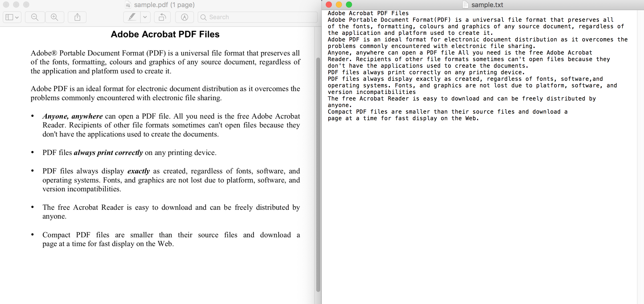Click the sample.pdf (1 page) window title
The image size is (644, 304).
coord(164,5)
